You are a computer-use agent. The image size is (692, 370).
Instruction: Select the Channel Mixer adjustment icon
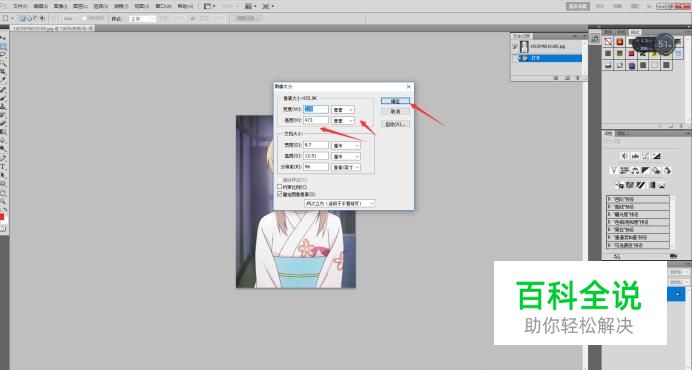coord(667,170)
